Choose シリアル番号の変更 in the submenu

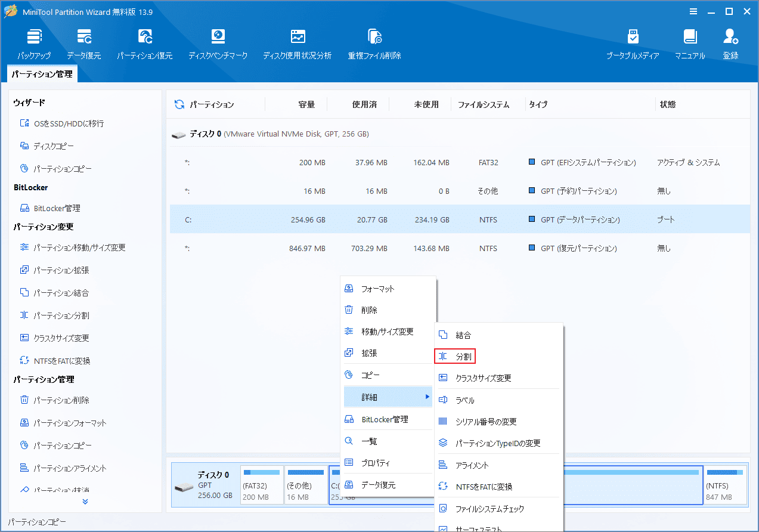(499, 422)
